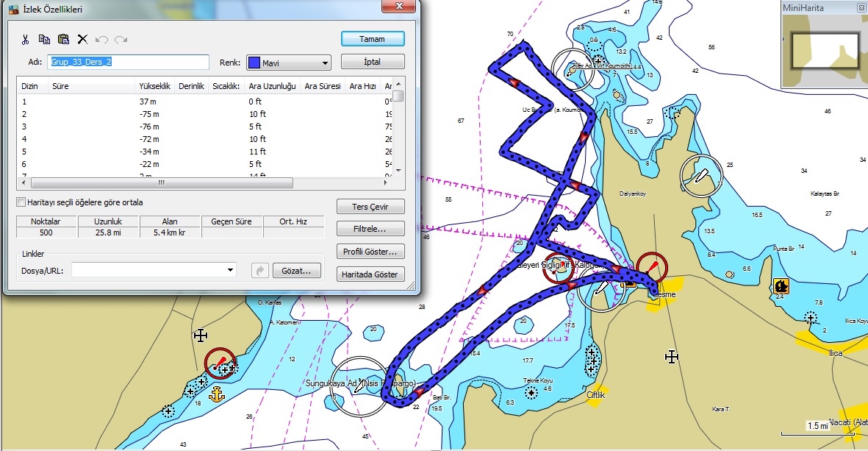The height and width of the screenshot is (451, 868).
Task: Select the white circle waypoint at Sungukaya Ad.
Action: tap(360, 386)
